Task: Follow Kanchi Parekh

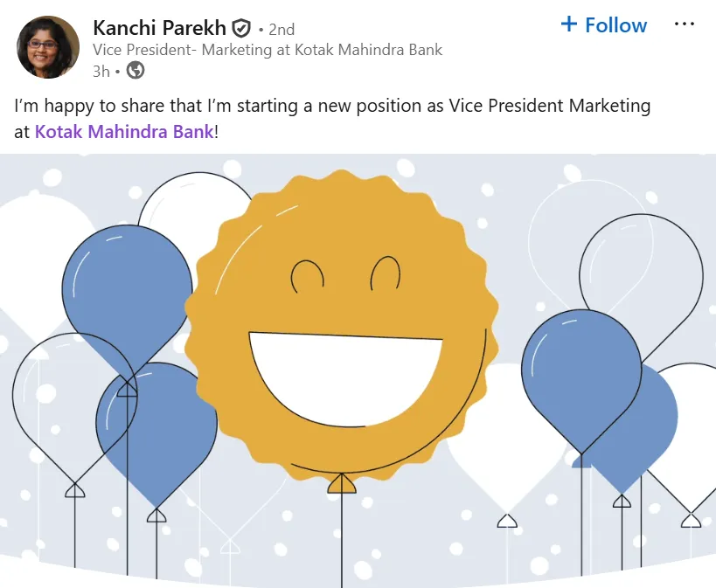Action: (604, 24)
